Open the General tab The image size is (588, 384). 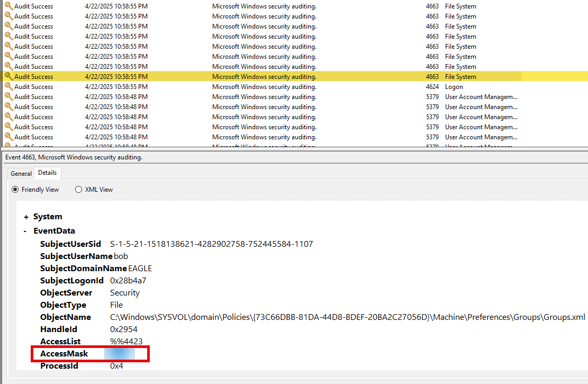[21, 173]
